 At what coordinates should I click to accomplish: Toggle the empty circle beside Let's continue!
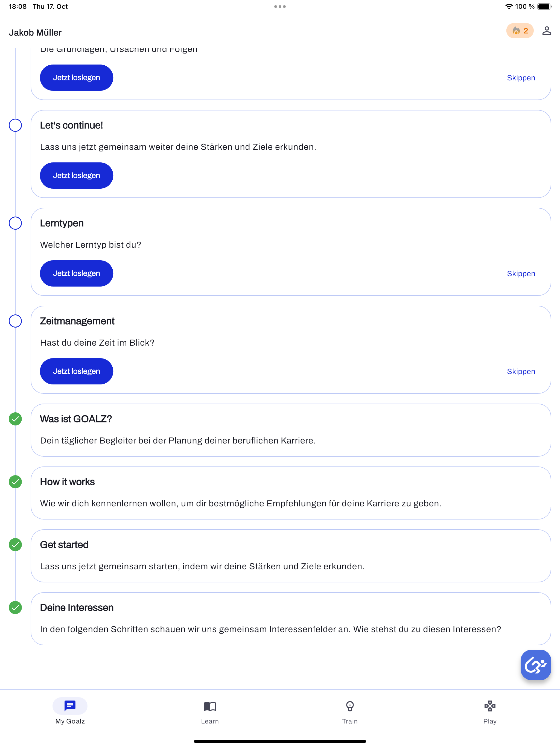pyautogui.click(x=15, y=125)
